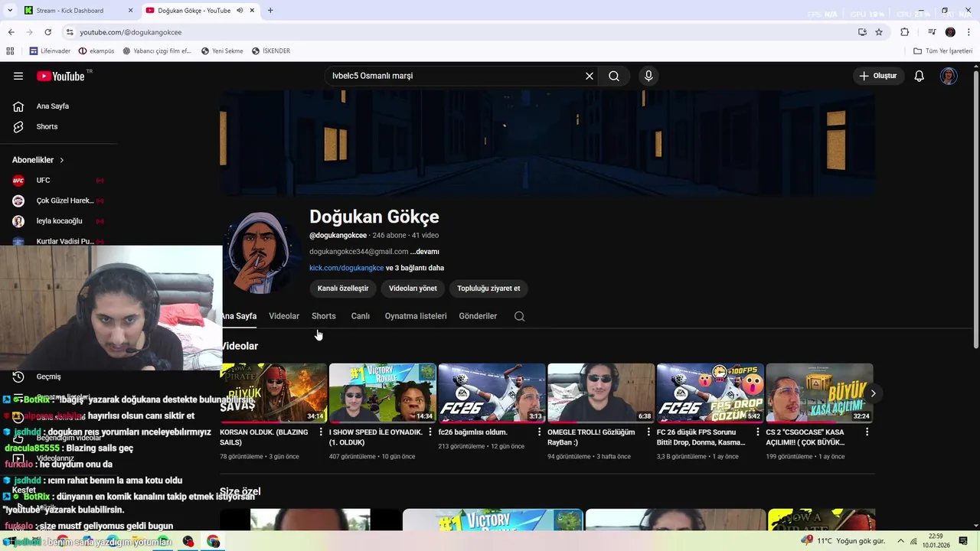Image resolution: width=980 pixels, height=551 pixels.
Task: Open Chrome apps grid in bookmarks bar
Action: pos(10,51)
